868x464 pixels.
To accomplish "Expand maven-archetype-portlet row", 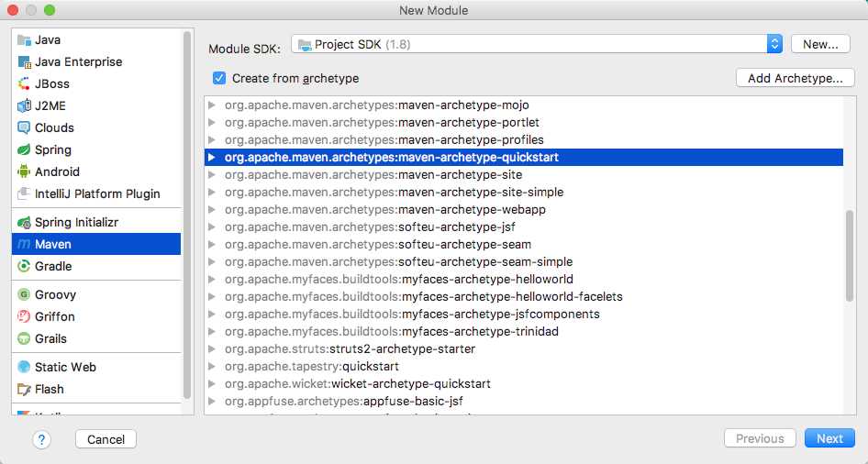I will (x=211, y=122).
